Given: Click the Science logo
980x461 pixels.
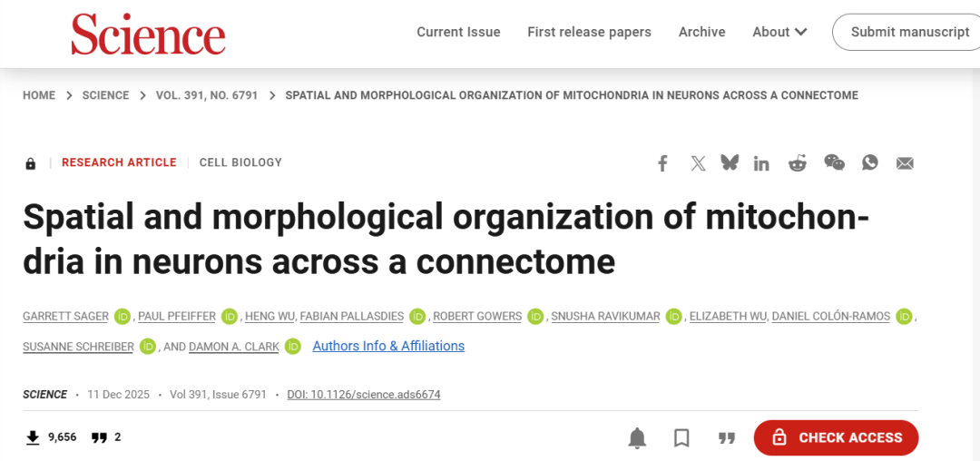Looking at the screenshot, I should [x=149, y=34].
